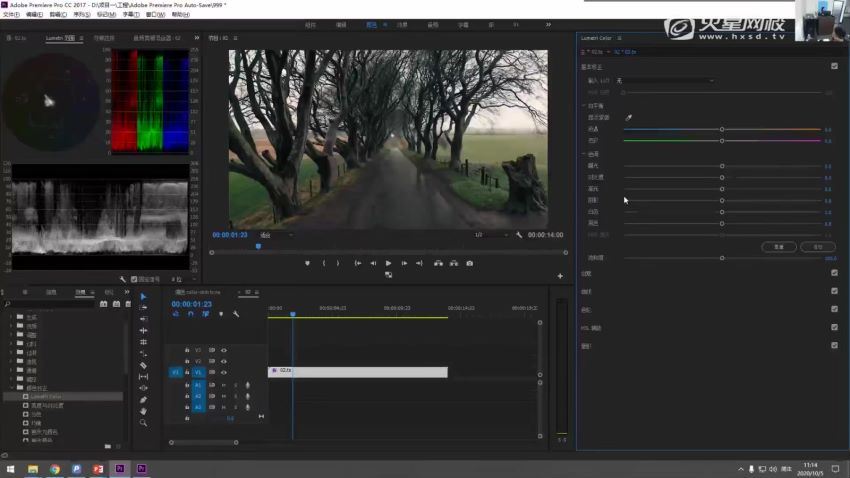Toggle the Color Wheels section checkbox

tap(834, 309)
